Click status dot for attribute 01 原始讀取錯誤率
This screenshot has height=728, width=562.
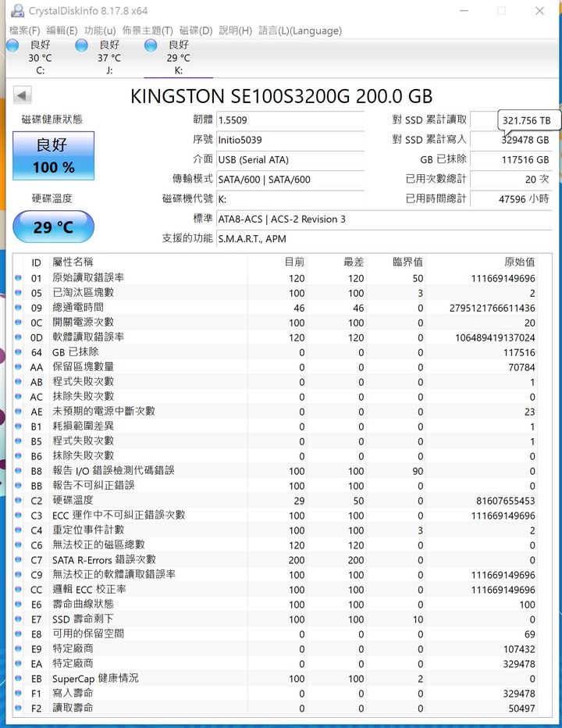(x=18, y=277)
